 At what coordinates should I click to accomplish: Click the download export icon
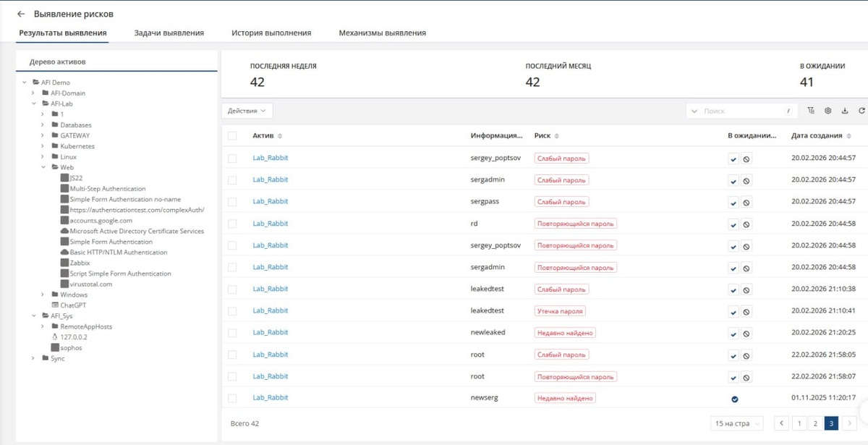tap(844, 111)
